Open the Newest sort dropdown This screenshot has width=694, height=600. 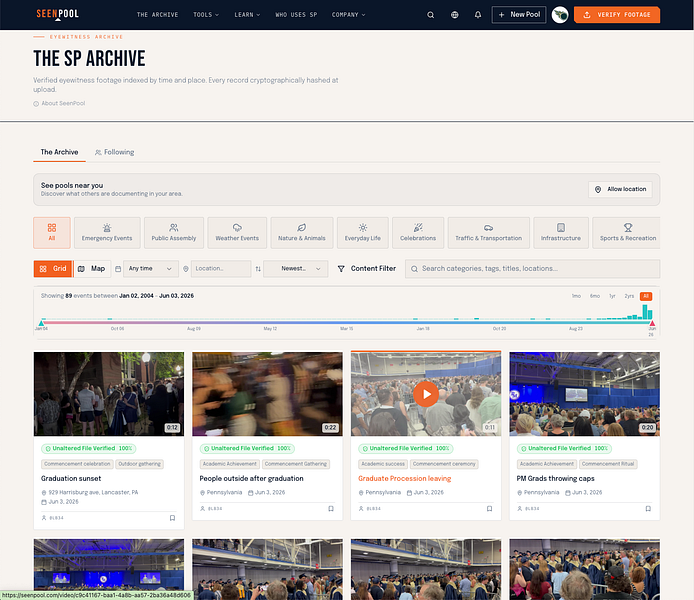click(x=296, y=269)
